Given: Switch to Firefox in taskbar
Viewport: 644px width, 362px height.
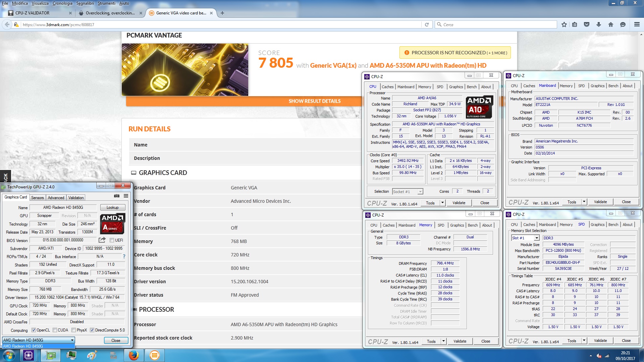Looking at the screenshot, I should coord(134,355).
